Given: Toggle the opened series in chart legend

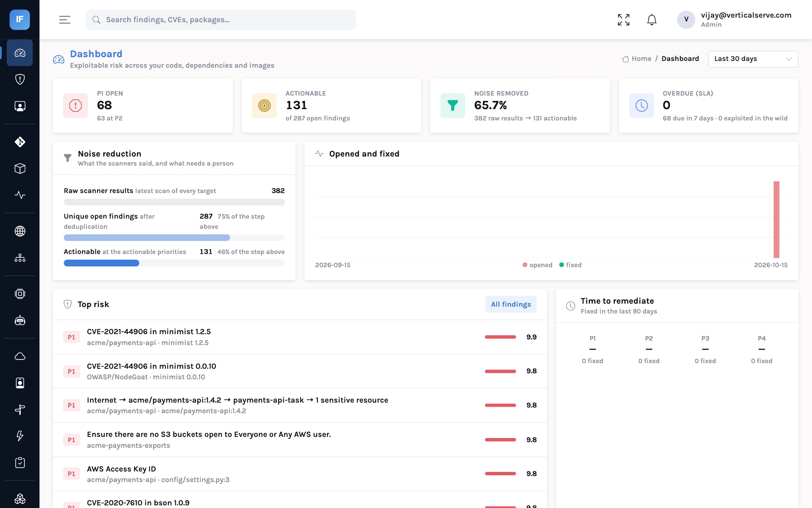Looking at the screenshot, I should (537, 265).
